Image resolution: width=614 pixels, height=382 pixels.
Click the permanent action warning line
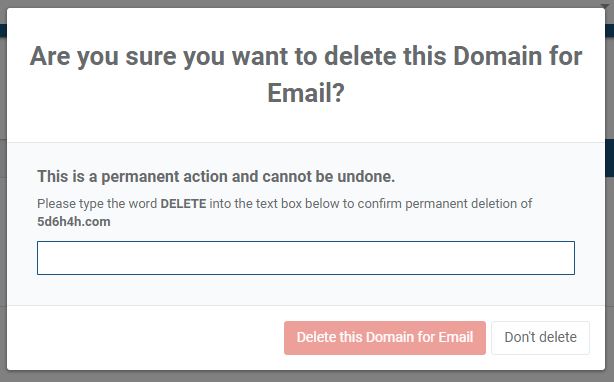216,177
